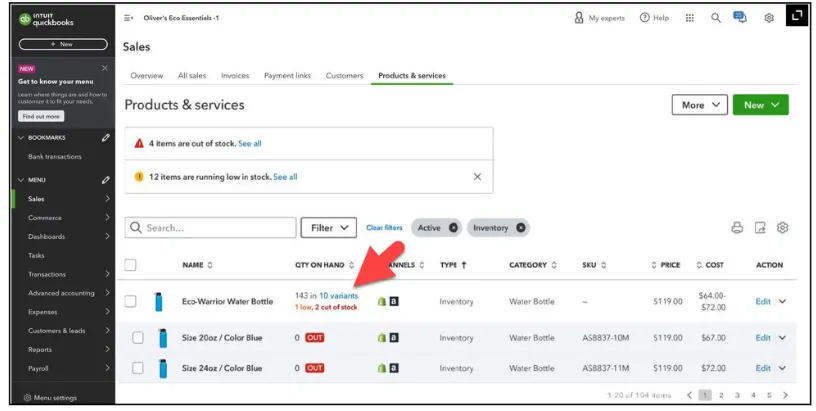Click the + New button in sidebar
This screenshot has height=411, width=816.
pos(63,44)
